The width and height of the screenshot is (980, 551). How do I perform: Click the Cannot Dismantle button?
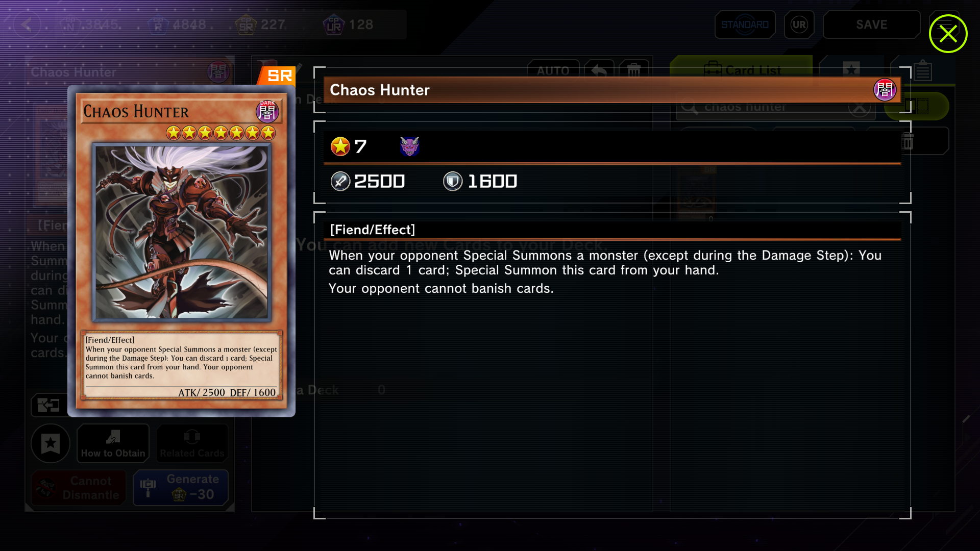pos(78,487)
